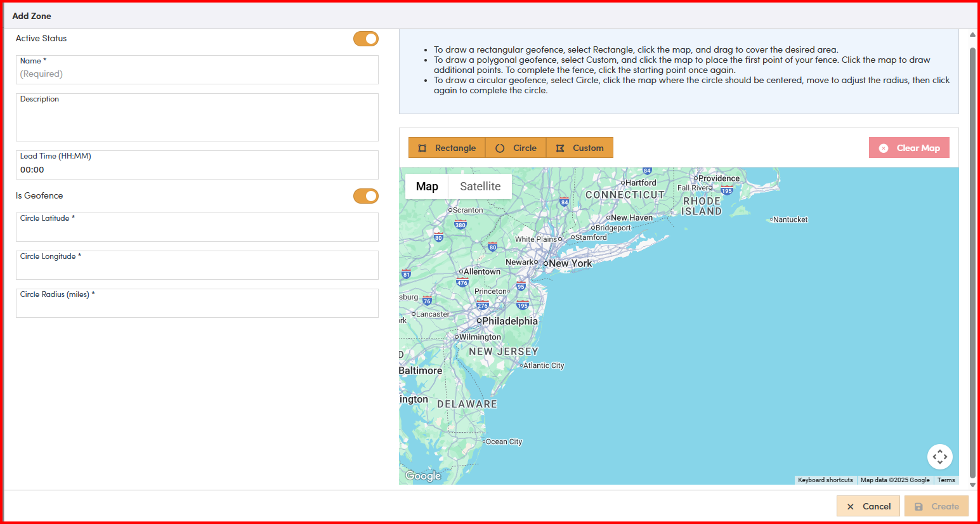Click the Create zone button
This screenshot has height=524, width=980.
click(936, 506)
